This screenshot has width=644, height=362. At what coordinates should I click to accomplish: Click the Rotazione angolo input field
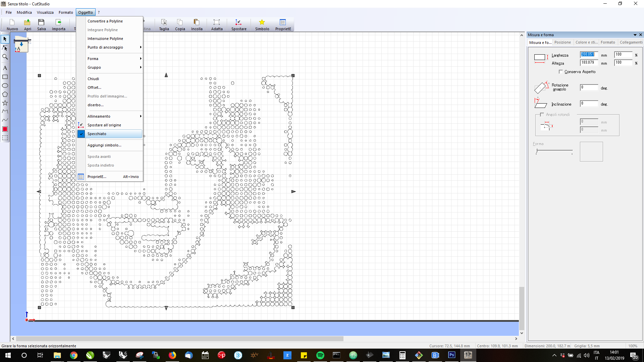(x=589, y=87)
